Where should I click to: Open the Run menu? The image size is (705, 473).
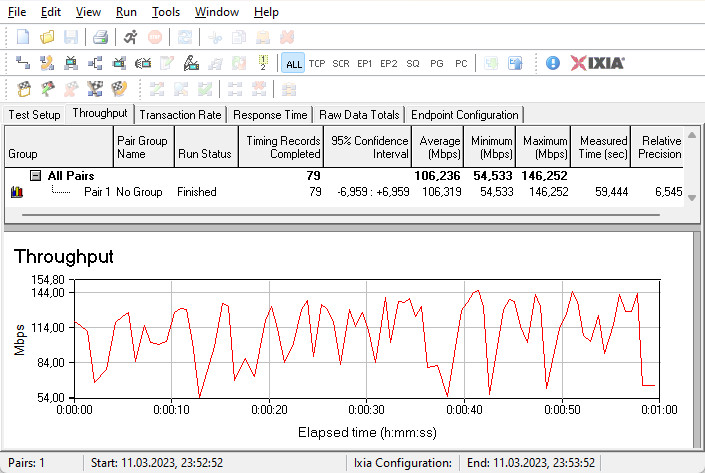coord(126,12)
